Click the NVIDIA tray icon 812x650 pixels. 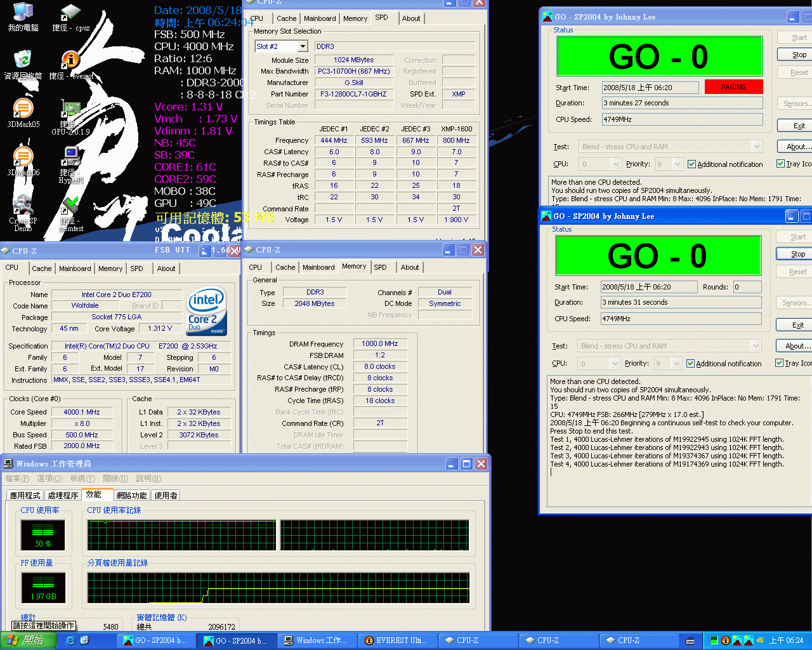[x=759, y=640]
